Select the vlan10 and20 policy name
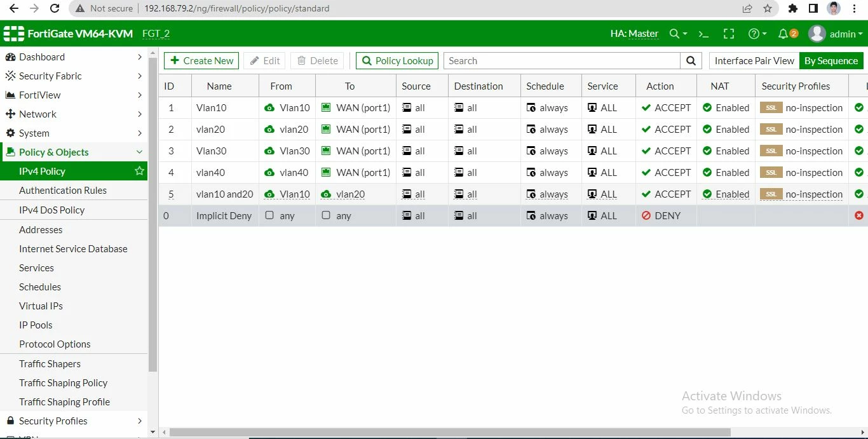This screenshot has width=868, height=439. (x=225, y=194)
